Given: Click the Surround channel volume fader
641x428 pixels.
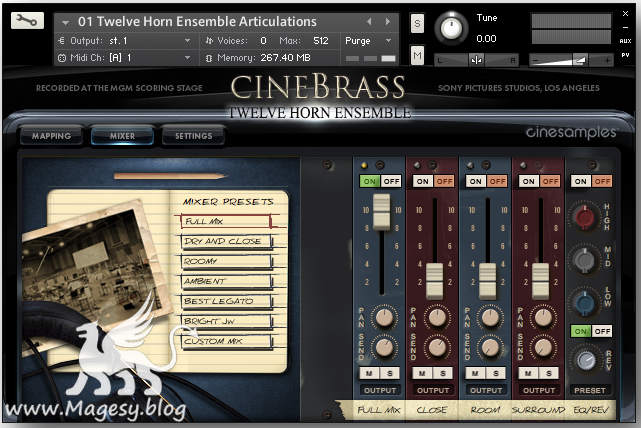Looking at the screenshot, I should 540,281.
